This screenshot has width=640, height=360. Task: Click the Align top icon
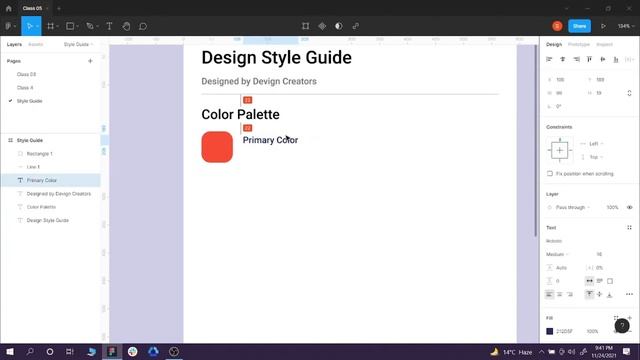[589, 60]
